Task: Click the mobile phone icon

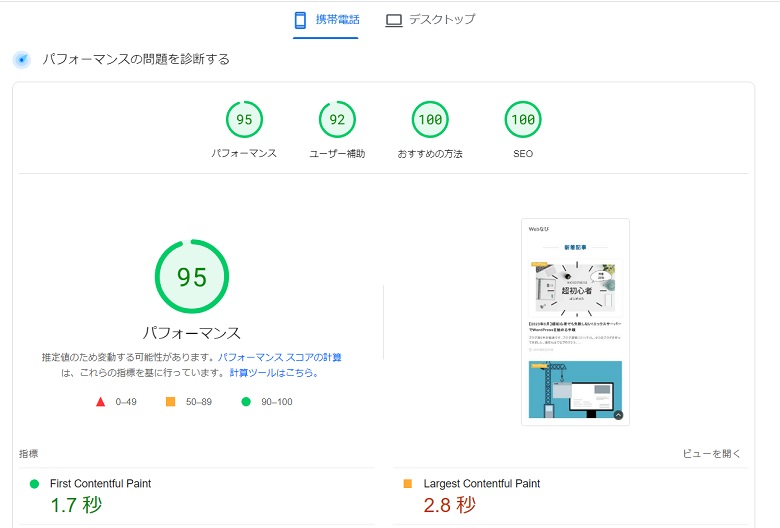Action: pyautogui.click(x=300, y=20)
